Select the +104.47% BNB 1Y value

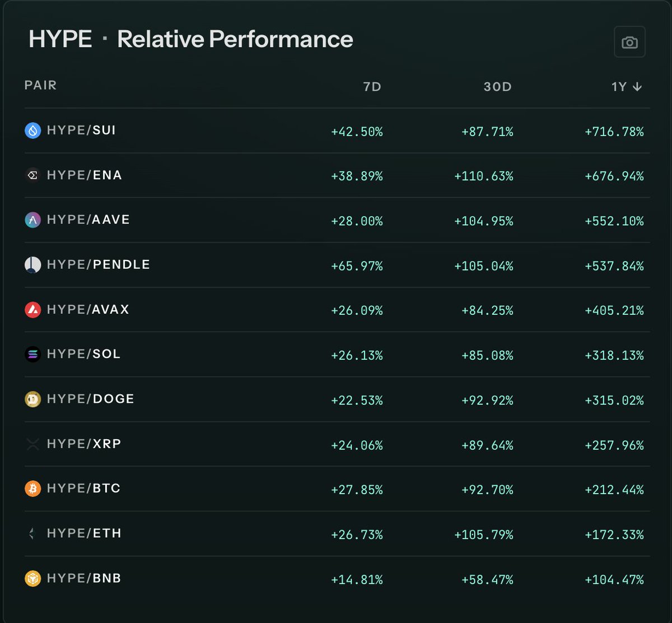[x=614, y=579]
